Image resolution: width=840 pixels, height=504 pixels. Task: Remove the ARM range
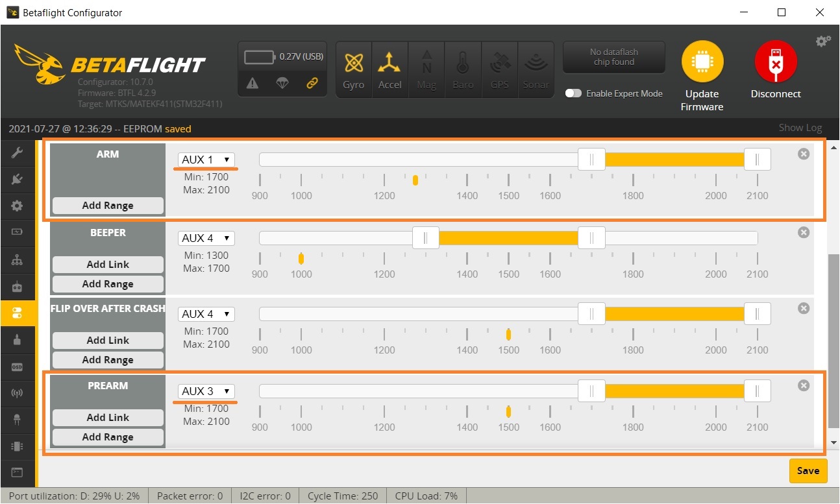click(x=804, y=154)
